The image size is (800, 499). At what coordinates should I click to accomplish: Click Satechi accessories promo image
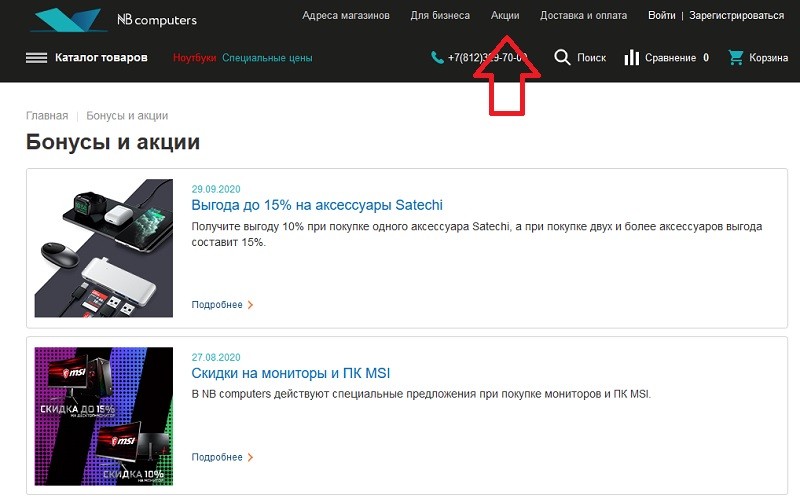pos(104,248)
